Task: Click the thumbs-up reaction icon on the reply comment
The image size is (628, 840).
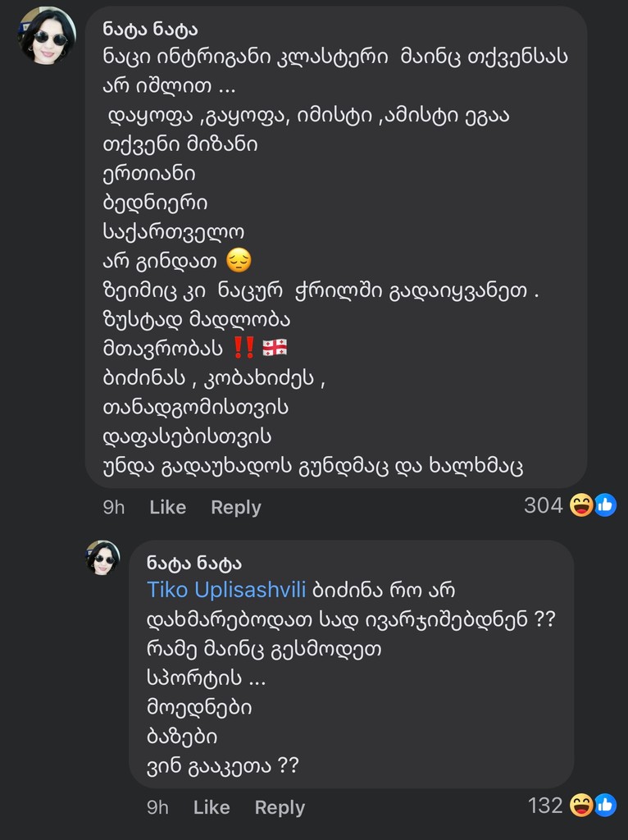Action: pos(605,806)
